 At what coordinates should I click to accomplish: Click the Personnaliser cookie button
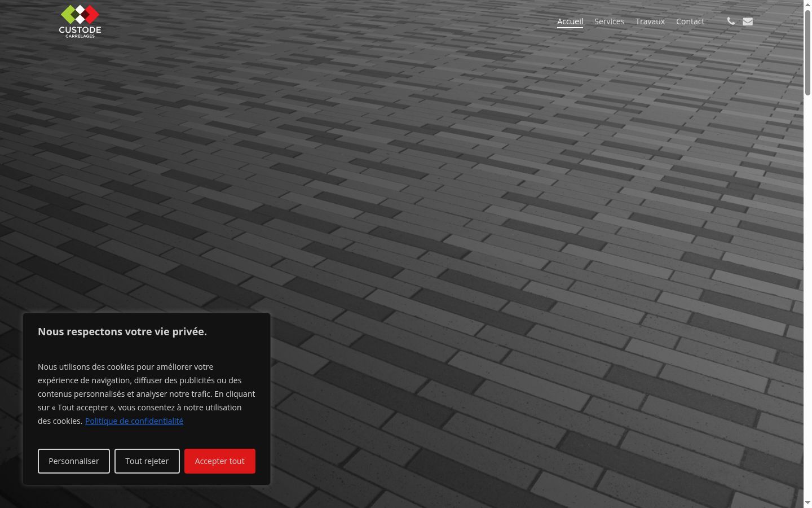pyautogui.click(x=74, y=461)
